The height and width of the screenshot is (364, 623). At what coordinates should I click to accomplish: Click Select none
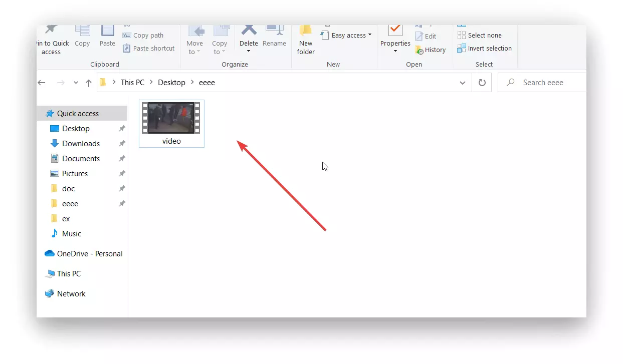480,36
